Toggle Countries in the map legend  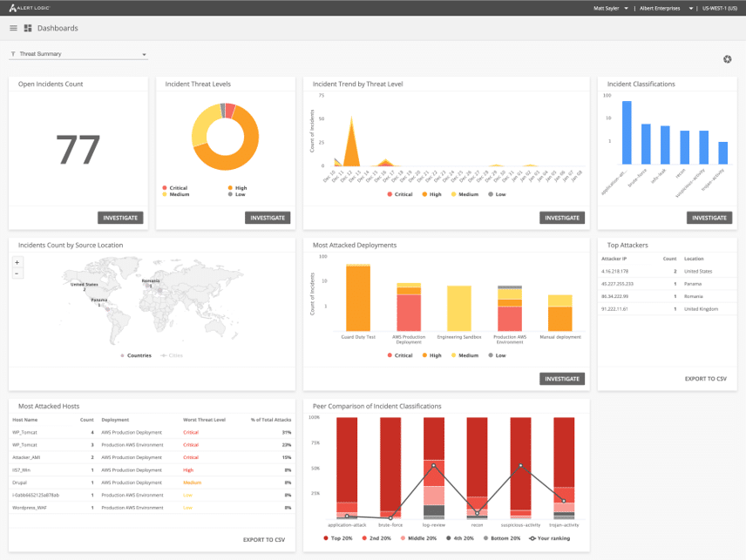[x=136, y=355]
